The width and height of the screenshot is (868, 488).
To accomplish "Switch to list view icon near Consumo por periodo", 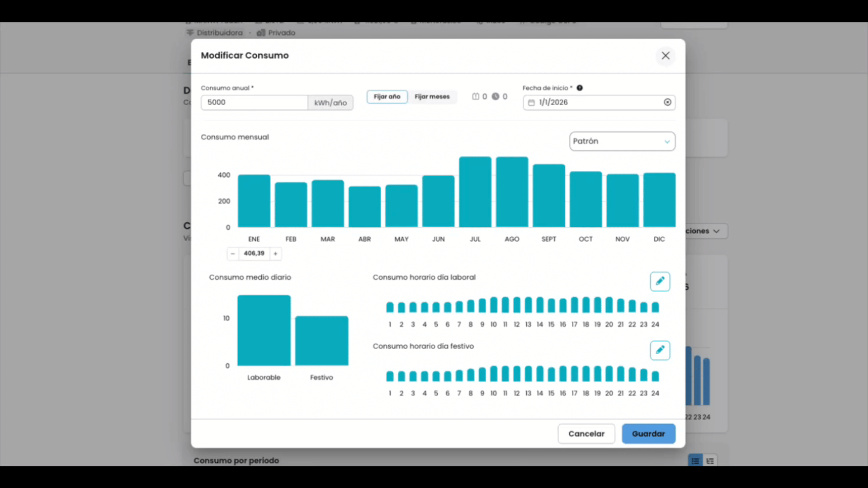I will (x=695, y=461).
